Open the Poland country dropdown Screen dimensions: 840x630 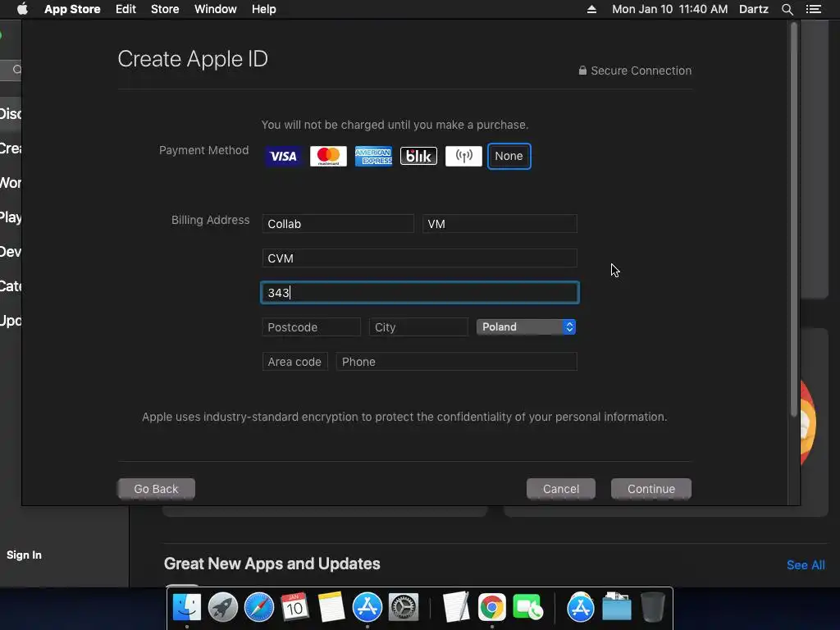tap(526, 326)
